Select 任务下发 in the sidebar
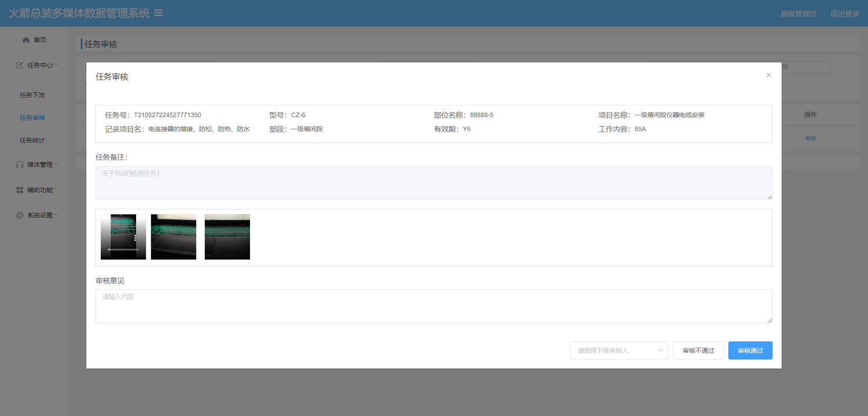Screen dimensions: 868x416 tap(32, 95)
